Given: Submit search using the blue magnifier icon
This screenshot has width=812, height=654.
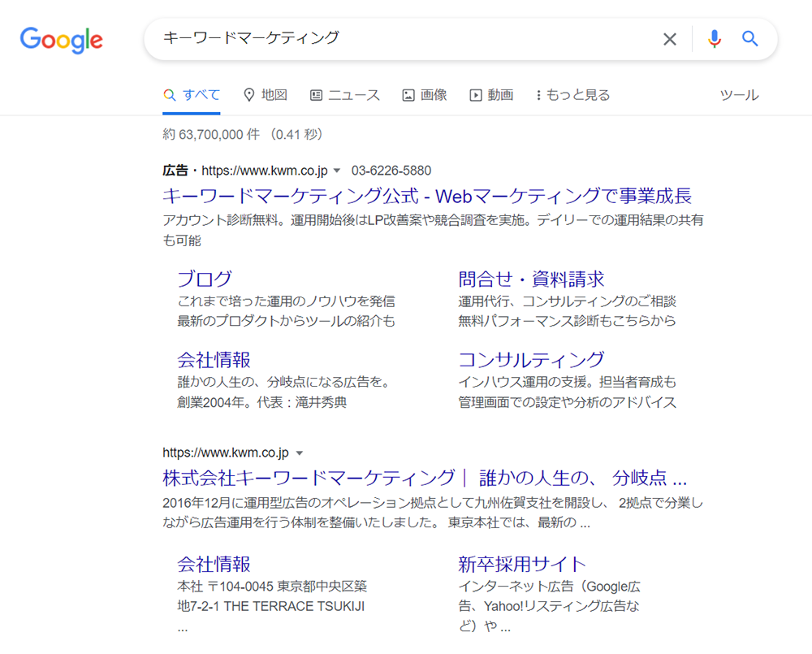Looking at the screenshot, I should pos(749,38).
